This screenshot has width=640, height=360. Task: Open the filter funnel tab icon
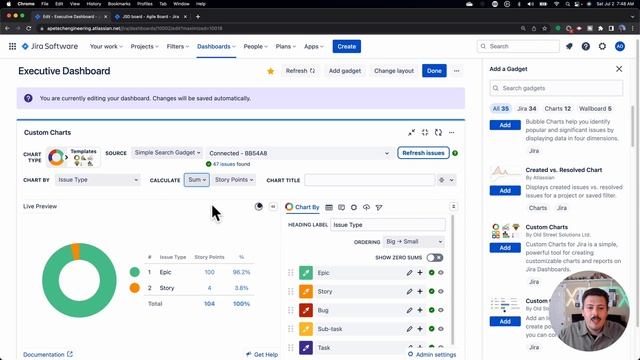pyautogui.click(x=379, y=207)
